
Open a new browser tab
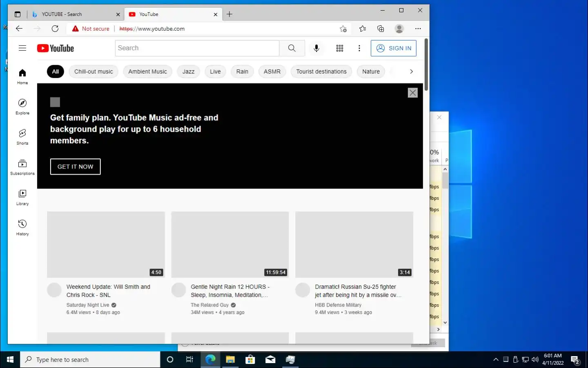229,14
